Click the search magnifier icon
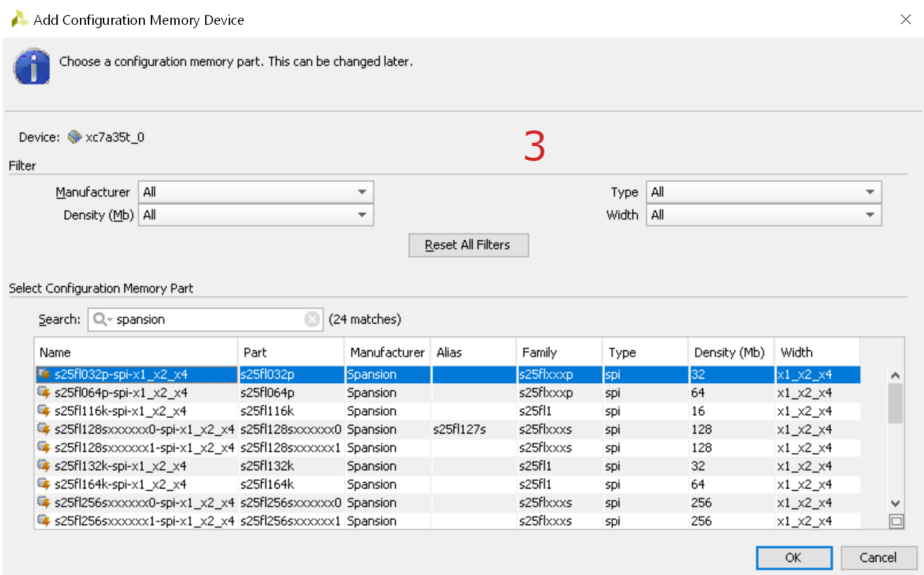This screenshot has width=924, height=575. pyautogui.click(x=101, y=319)
